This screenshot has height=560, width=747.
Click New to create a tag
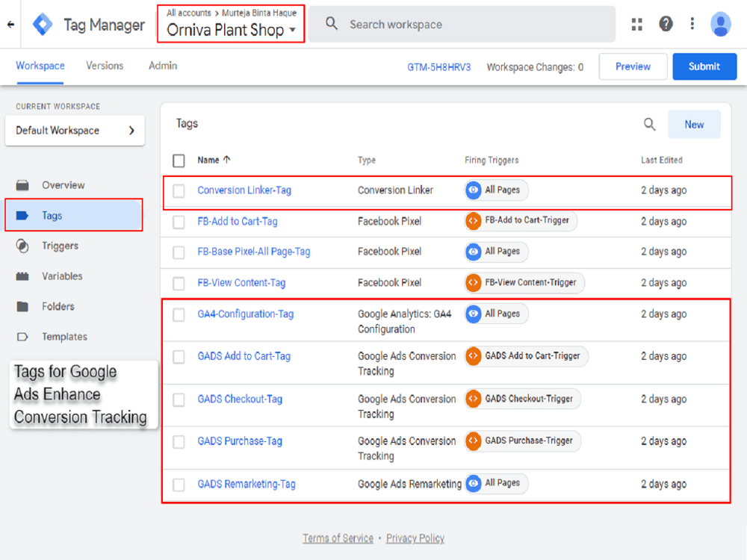(694, 124)
